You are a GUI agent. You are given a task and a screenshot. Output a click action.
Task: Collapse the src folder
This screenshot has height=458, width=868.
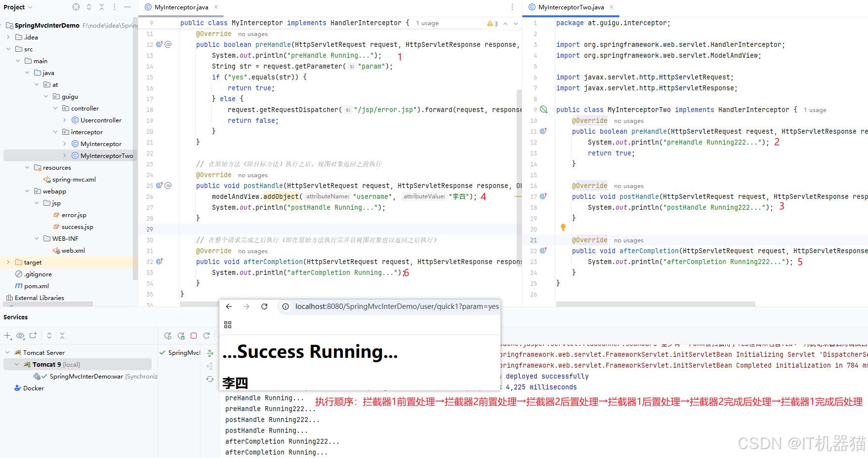8,49
